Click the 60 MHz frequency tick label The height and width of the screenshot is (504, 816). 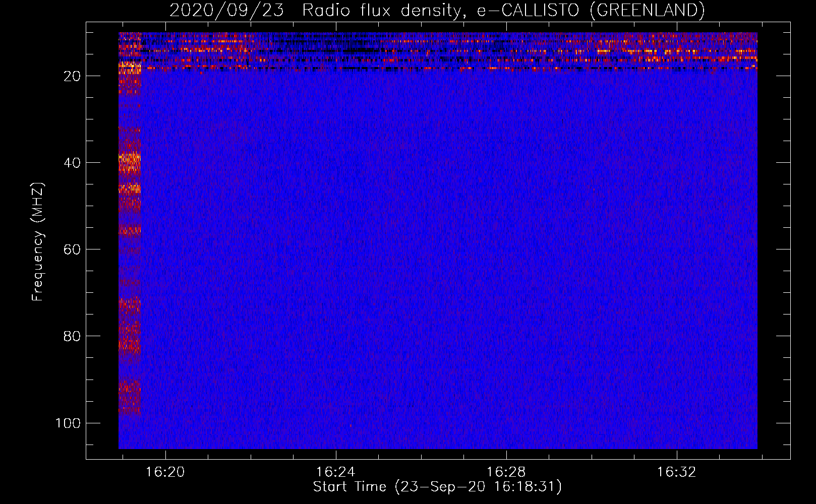point(72,249)
